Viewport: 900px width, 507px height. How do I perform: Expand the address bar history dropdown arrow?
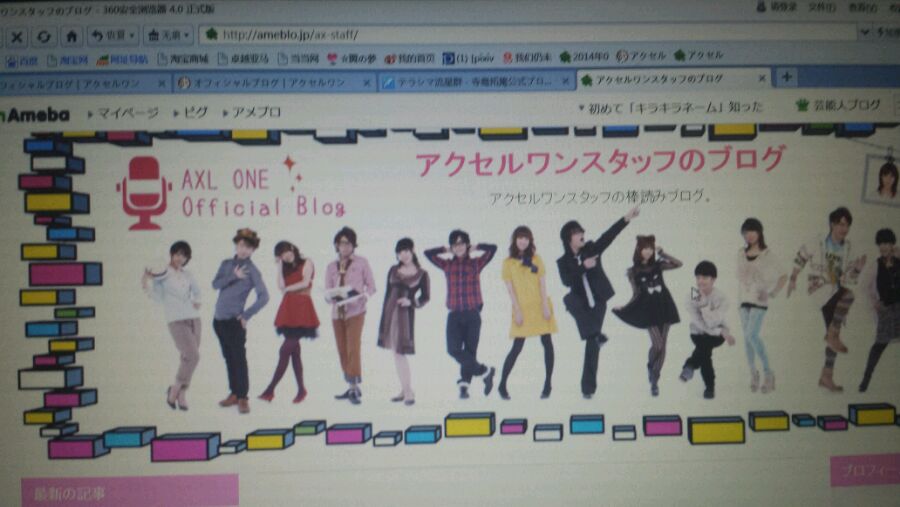864,33
